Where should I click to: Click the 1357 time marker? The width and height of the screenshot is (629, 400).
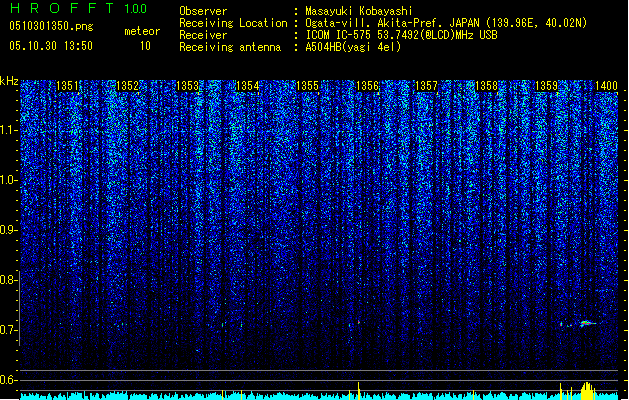click(x=426, y=86)
